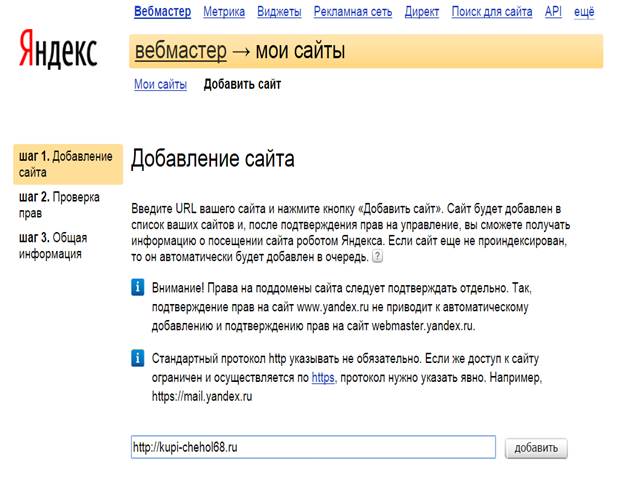This screenshot has height=483, width=622.
Task: Click the вебмастер breadcrumb in header
Action: click(181, 51)
